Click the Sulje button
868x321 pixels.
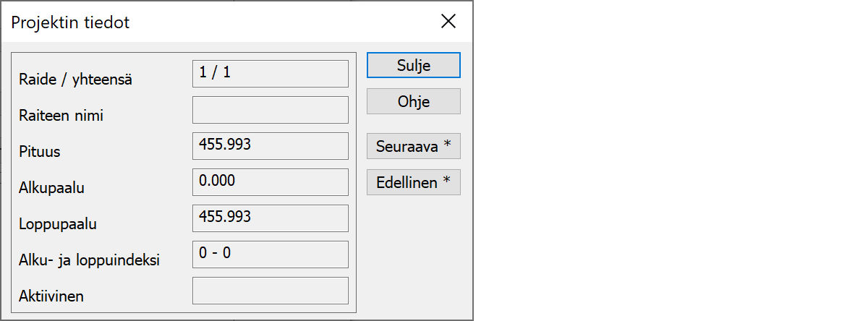pyautogui.click(x=413, y=65)
